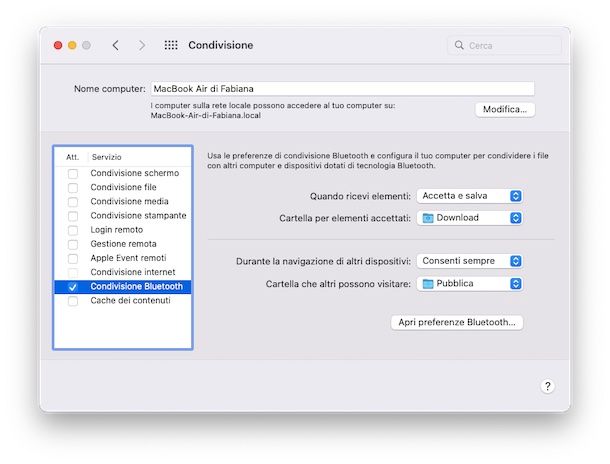
Task: Select the Apple Event remoti service row
Action: pyautogui.click(x=123, y=258)
